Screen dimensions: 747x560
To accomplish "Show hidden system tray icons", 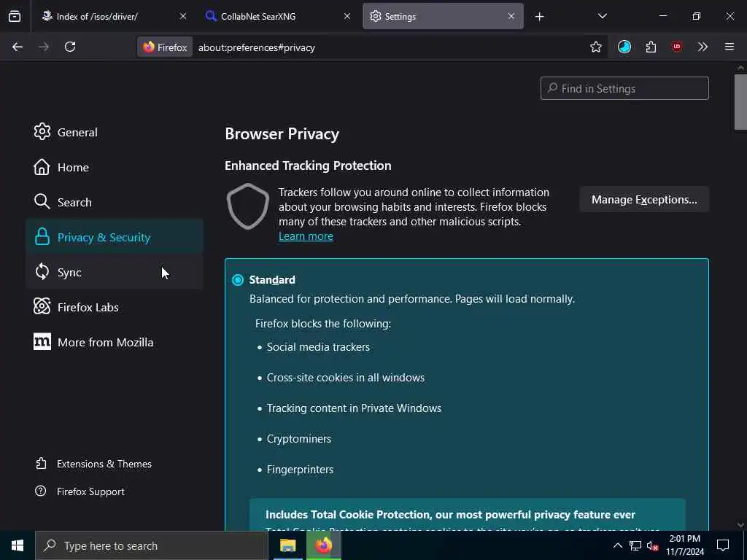I will 617,545.
